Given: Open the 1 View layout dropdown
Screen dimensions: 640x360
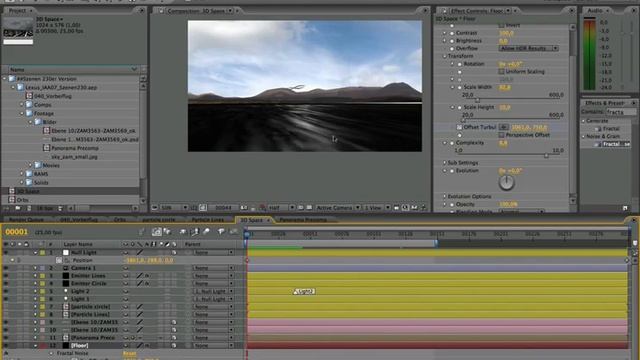Looking at the screenshot, I should click(377, 208).
